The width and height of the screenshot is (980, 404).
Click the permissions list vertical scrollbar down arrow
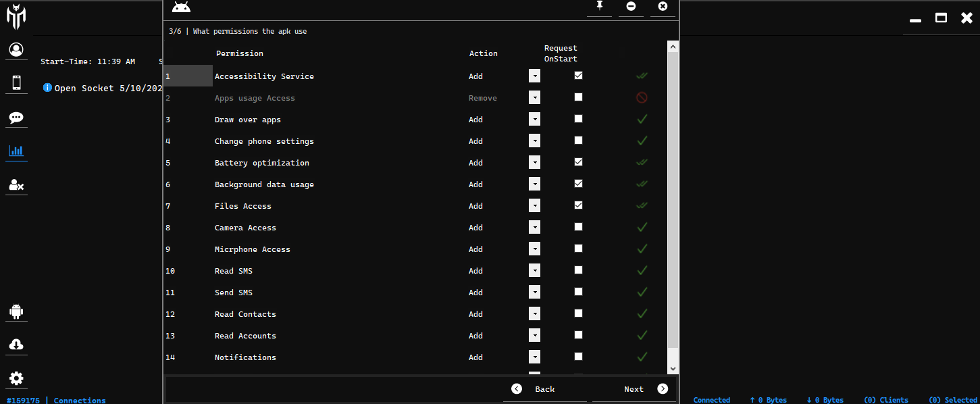point(672,368)
